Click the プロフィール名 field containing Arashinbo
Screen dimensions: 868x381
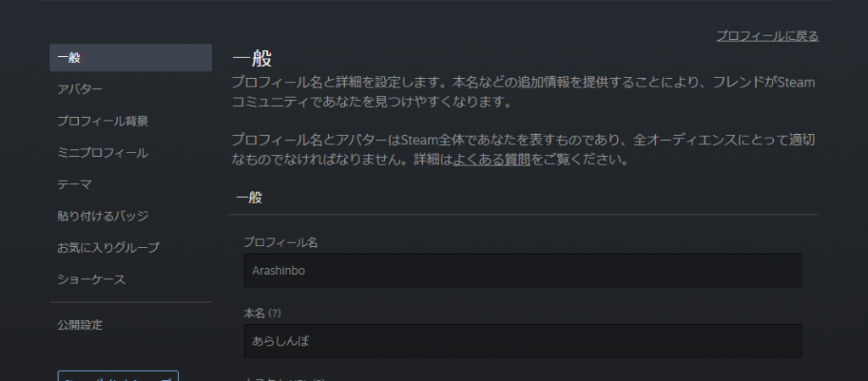coord(522,270)
